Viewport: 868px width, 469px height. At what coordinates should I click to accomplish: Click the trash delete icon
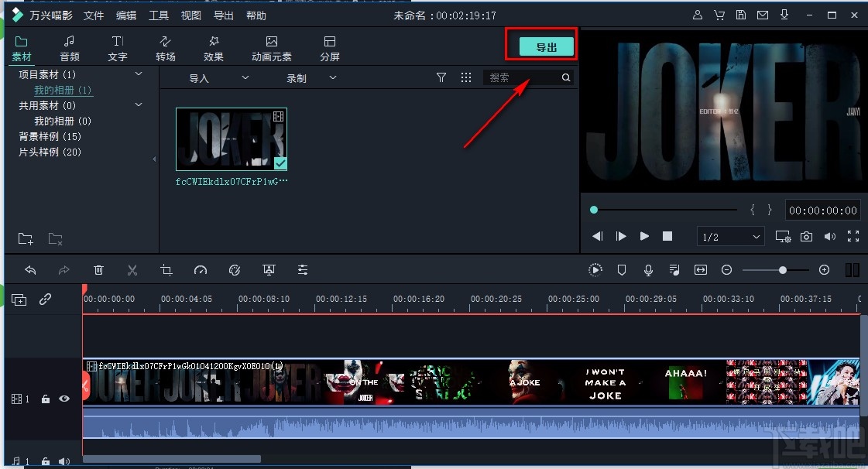98,270
